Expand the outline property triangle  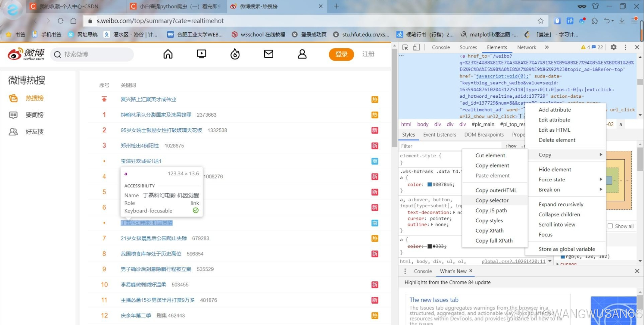tap(432, 225)
